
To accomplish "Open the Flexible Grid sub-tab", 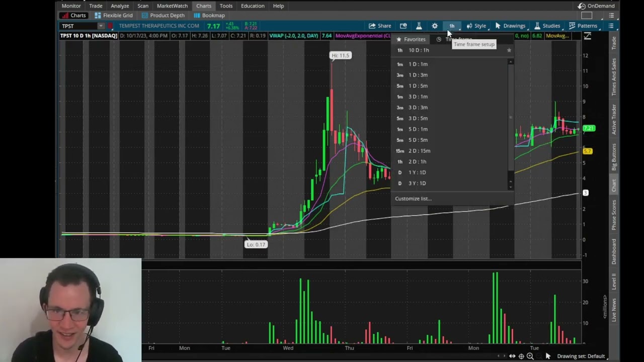I will [114, 16].
